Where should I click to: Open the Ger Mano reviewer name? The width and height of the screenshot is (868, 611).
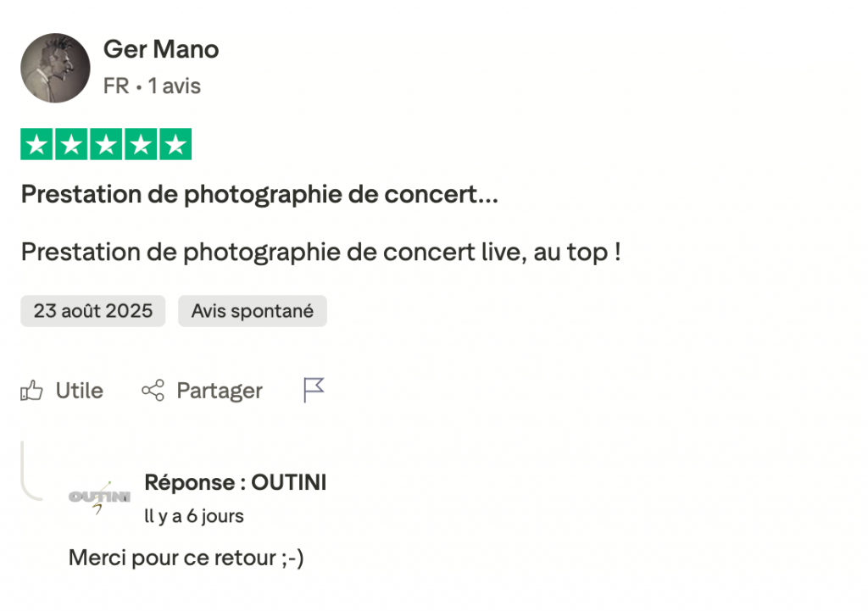tap(161, 50)
